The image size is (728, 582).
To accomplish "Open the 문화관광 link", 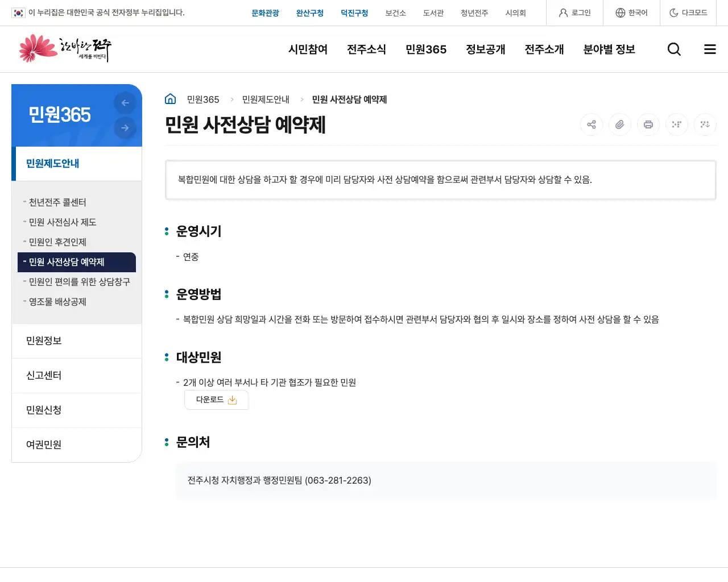I will (265, 13).
